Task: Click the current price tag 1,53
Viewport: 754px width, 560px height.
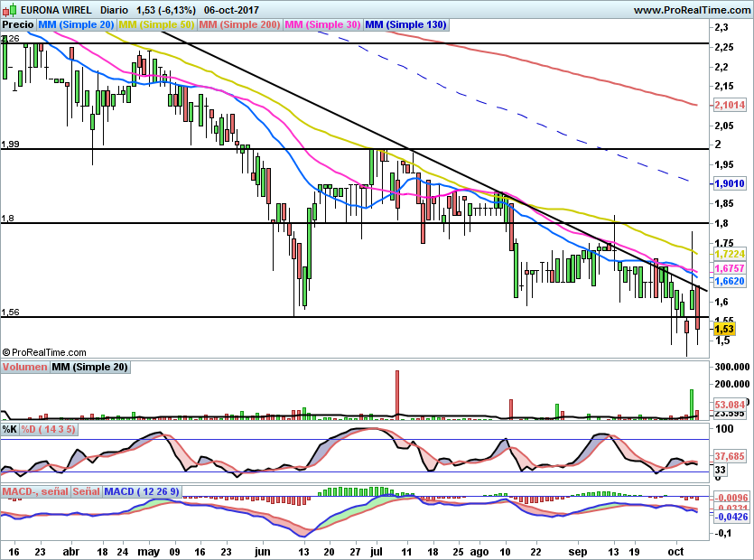Action: point(724,329)
